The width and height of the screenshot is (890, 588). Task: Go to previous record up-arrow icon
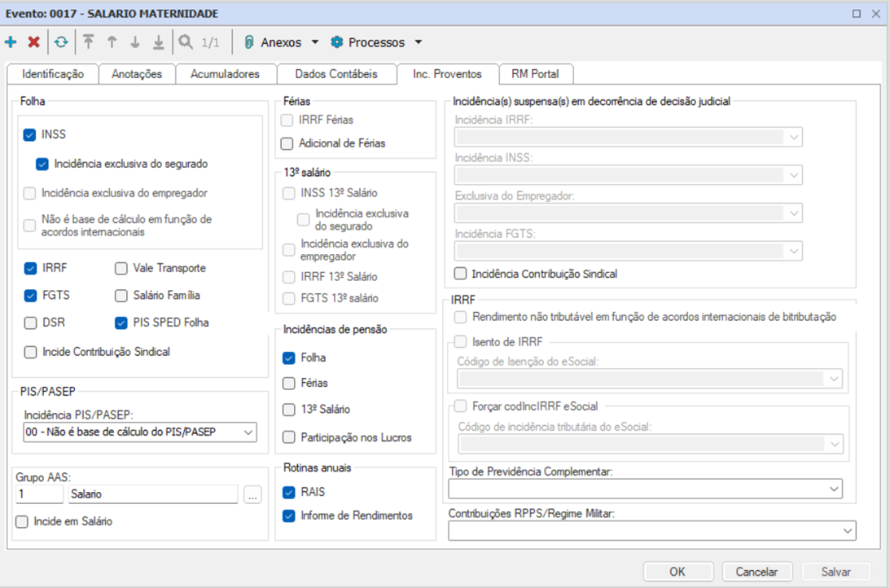(112, 42)
